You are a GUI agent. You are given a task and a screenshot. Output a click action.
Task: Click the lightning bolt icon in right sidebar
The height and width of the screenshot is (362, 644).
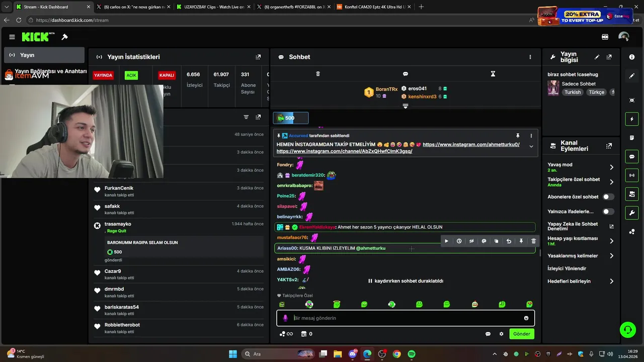(632, 119)
